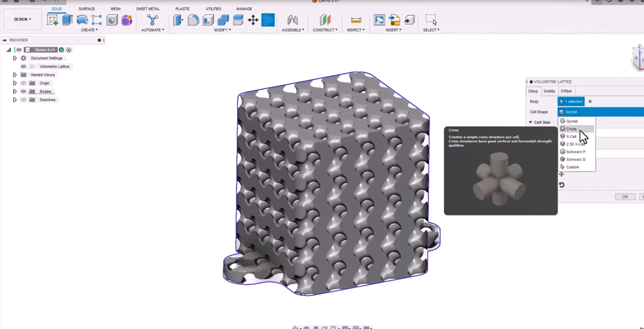This screenshot has width=644, height=329.
Task: Click the Cell Shape Gyroid combo box
Action: pos(601,112)
